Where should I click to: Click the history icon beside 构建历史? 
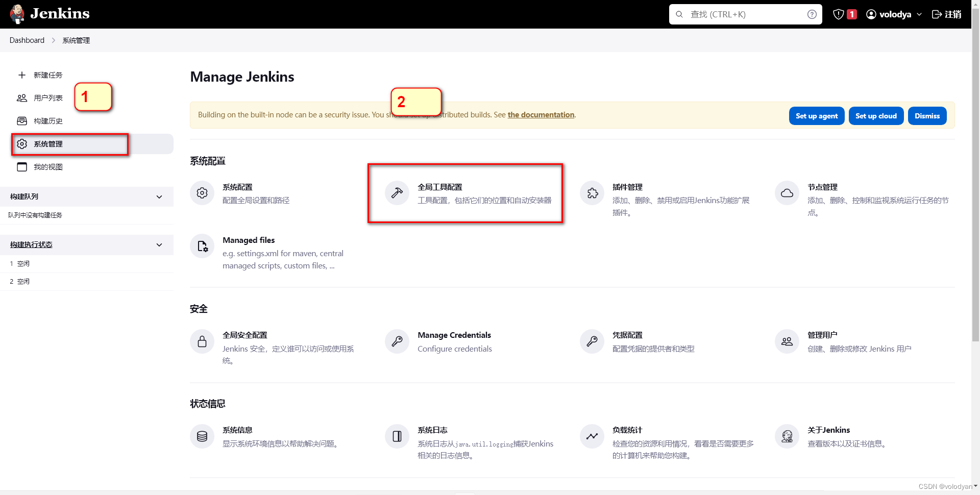coord(22,121)
